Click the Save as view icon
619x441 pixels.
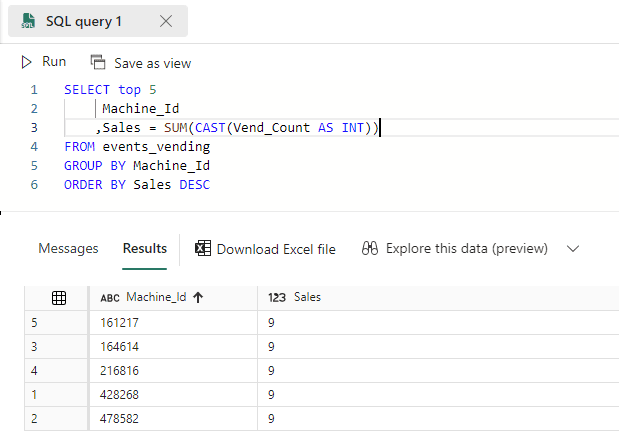98,62
